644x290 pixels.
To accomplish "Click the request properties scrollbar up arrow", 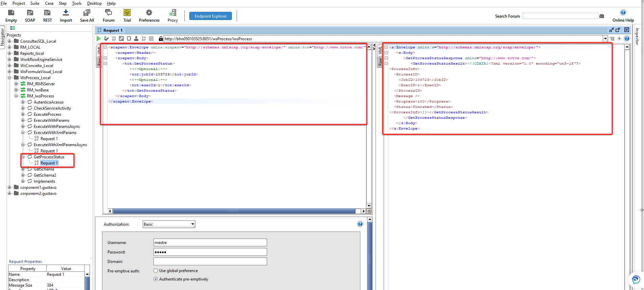I will click(87, 274).
